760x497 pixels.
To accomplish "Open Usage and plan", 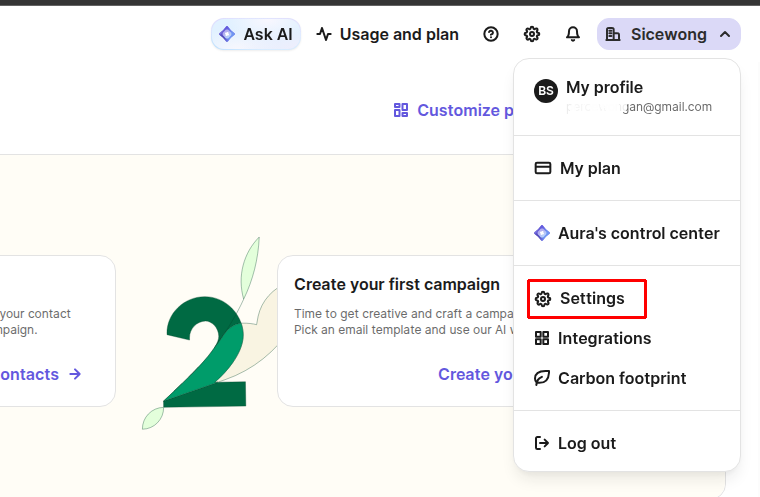I will pos(387,34).
